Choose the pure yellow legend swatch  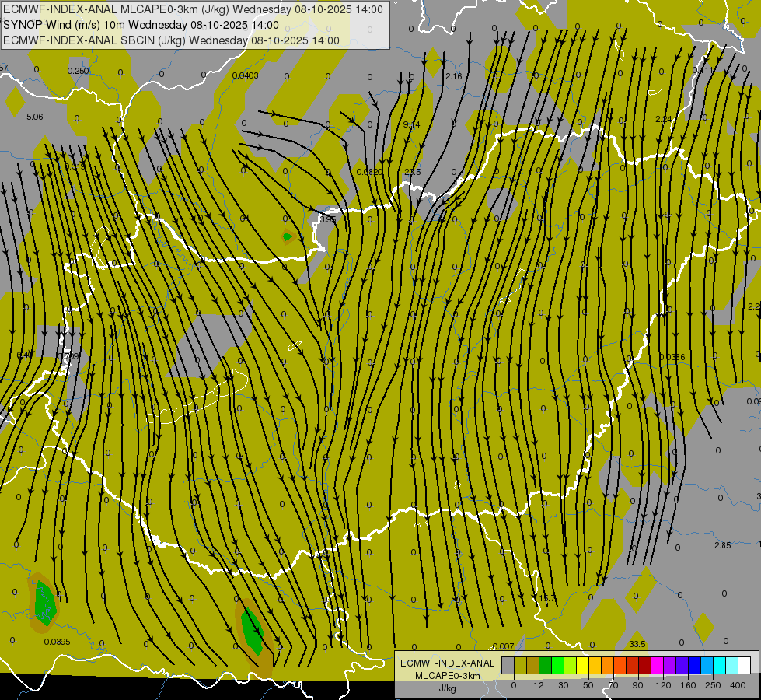(582, 665)
